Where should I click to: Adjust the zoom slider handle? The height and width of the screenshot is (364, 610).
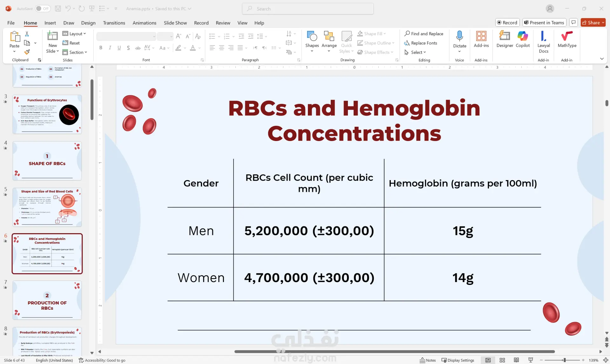(565, 360)
